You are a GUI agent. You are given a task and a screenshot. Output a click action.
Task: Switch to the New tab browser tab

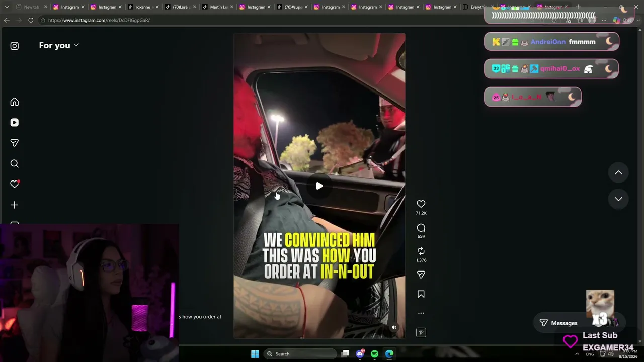30,7
